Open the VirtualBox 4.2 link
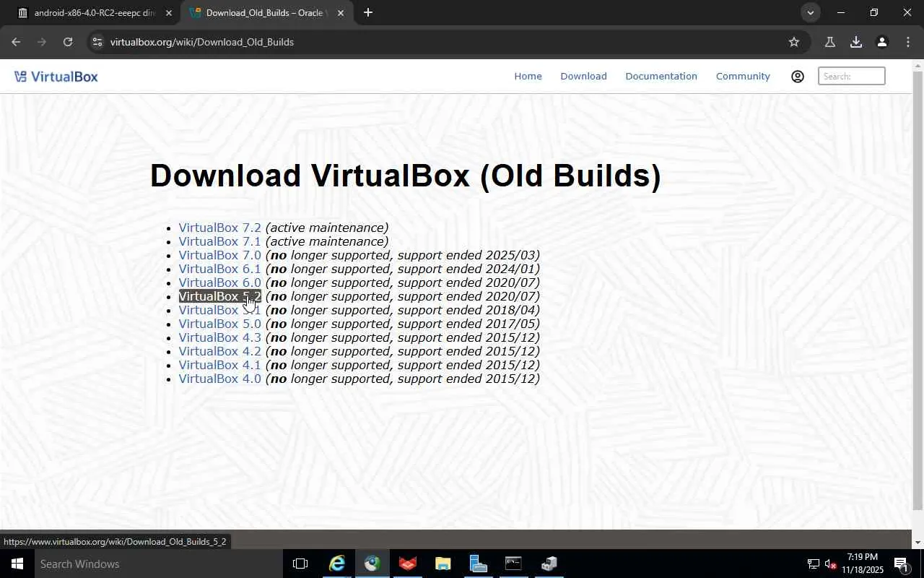This screenshot has height=578, width=924. 220,351
